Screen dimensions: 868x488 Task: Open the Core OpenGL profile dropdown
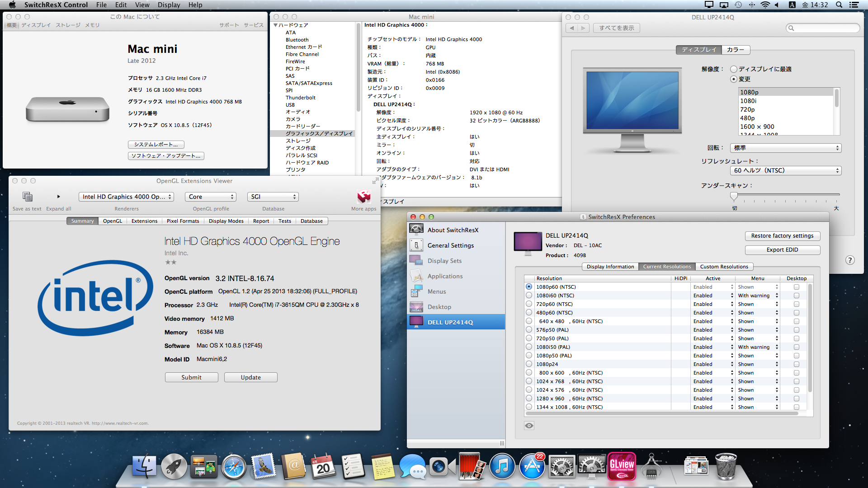211,197
